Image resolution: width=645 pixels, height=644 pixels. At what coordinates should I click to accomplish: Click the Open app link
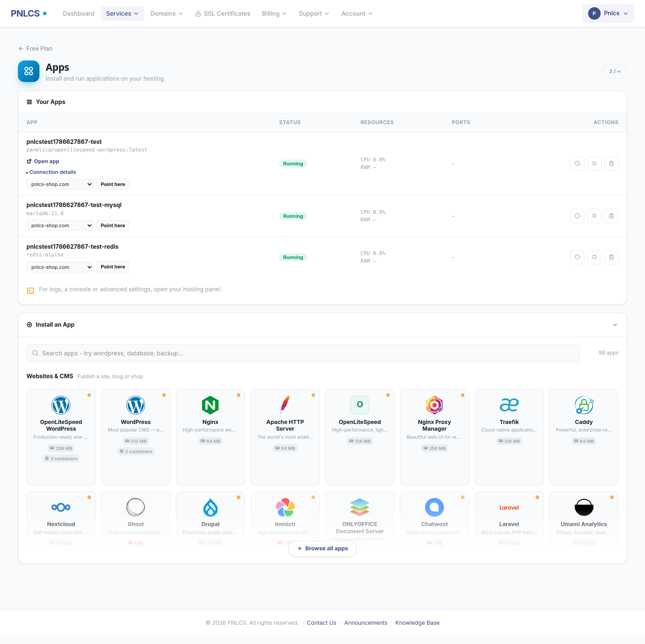point(43,161)
